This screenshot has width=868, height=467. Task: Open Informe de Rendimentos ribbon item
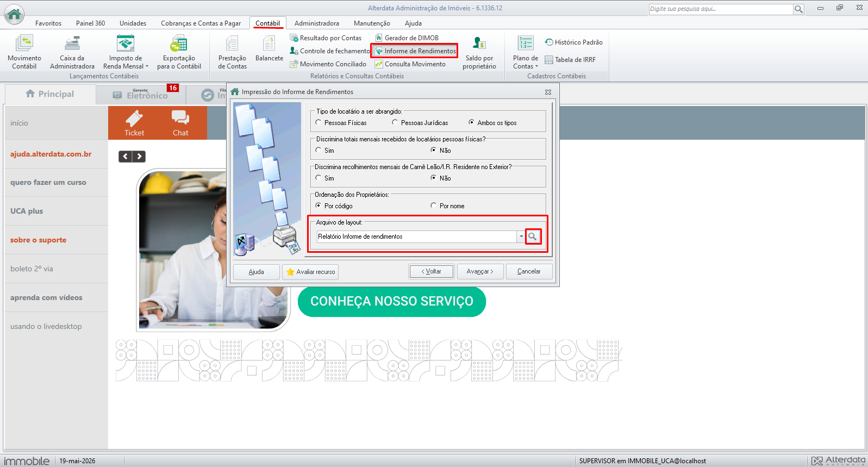click(415, 51)
